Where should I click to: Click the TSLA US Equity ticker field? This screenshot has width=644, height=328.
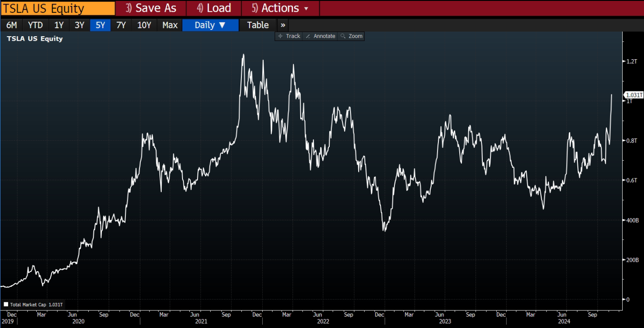click(x=57, y=8)
